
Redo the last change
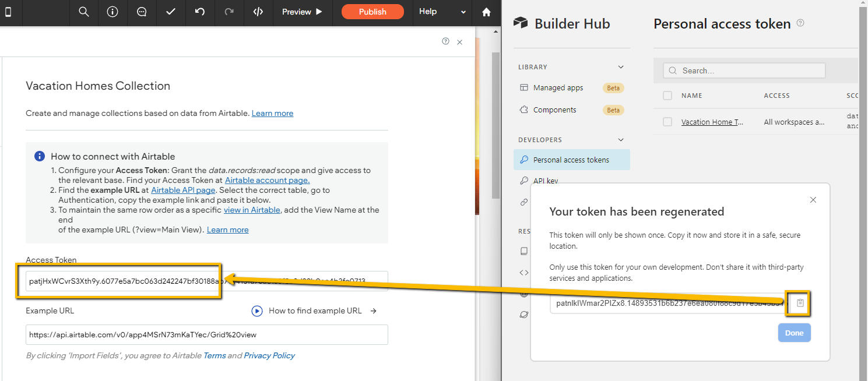(x=229, y=11)
